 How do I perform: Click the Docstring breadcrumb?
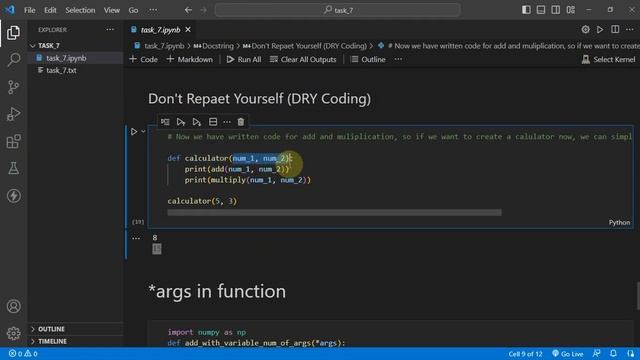click(x=214, y=46)
